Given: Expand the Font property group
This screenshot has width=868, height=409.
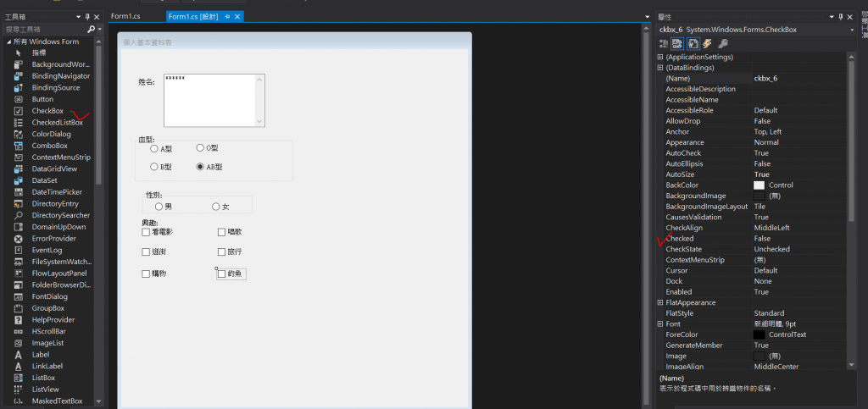Looking at the screenshot, I should (x=659, y=323).
